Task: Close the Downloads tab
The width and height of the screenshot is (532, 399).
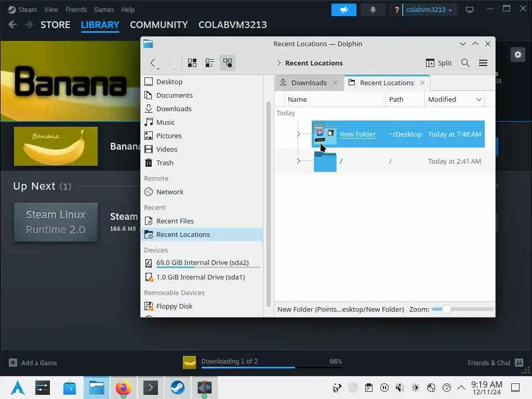Action: click(x=335, y=83)
